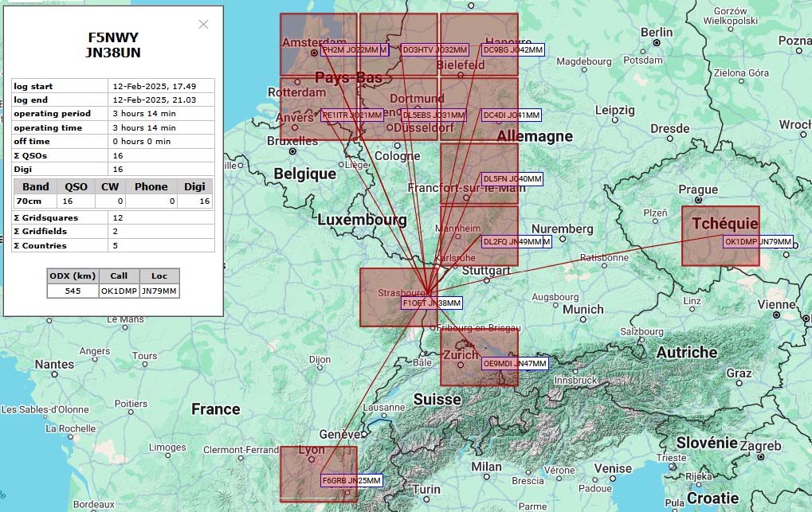
Task: Select the OK1DMP JN79MM label in Tchéquie
Action: coord(757,241)
